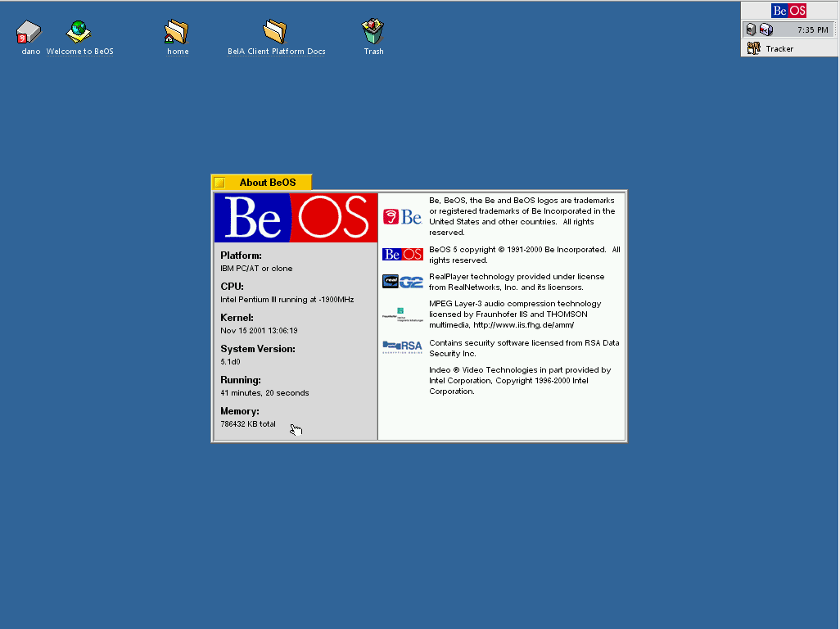
Task: Close the About BeOS window
Action: (x=219, y=183)
